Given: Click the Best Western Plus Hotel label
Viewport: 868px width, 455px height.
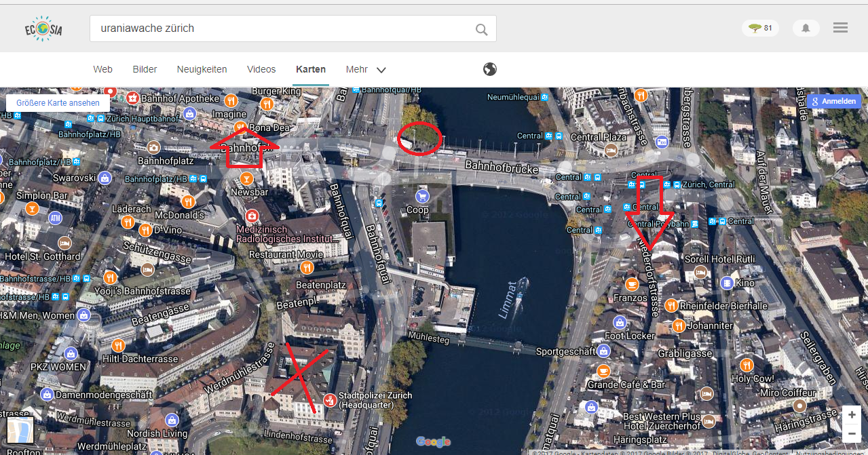Looking at the screenshot, I should pos(662,421).
